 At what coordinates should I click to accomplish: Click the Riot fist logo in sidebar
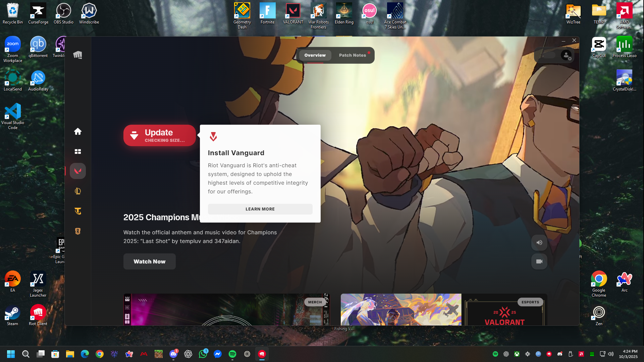click(x=78, y=55)
